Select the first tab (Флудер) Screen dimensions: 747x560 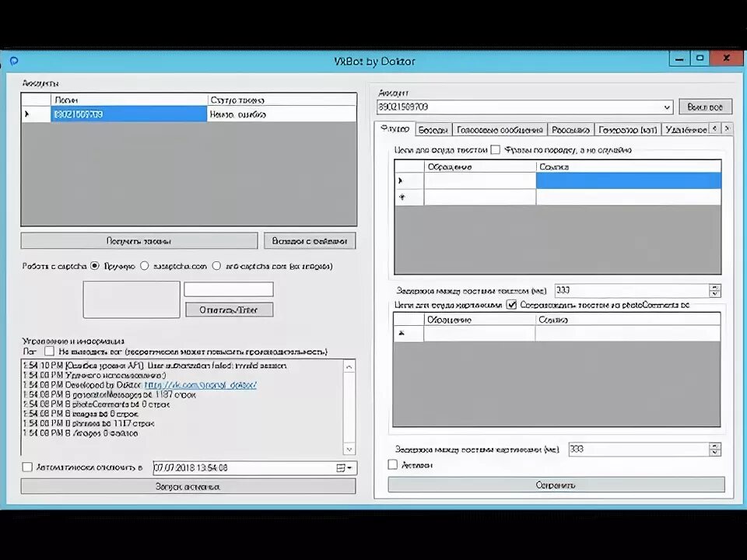395,129
